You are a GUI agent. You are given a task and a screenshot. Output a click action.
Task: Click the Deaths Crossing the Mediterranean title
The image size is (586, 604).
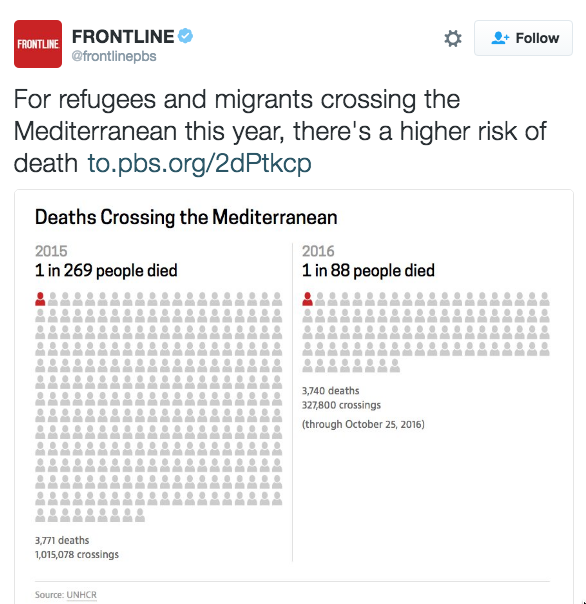(186, 217)
